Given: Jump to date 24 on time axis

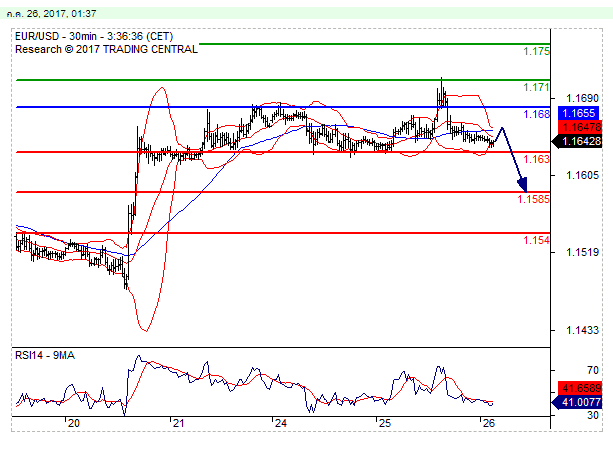Looking at the screenshot, I should click(x=280, y=423).
